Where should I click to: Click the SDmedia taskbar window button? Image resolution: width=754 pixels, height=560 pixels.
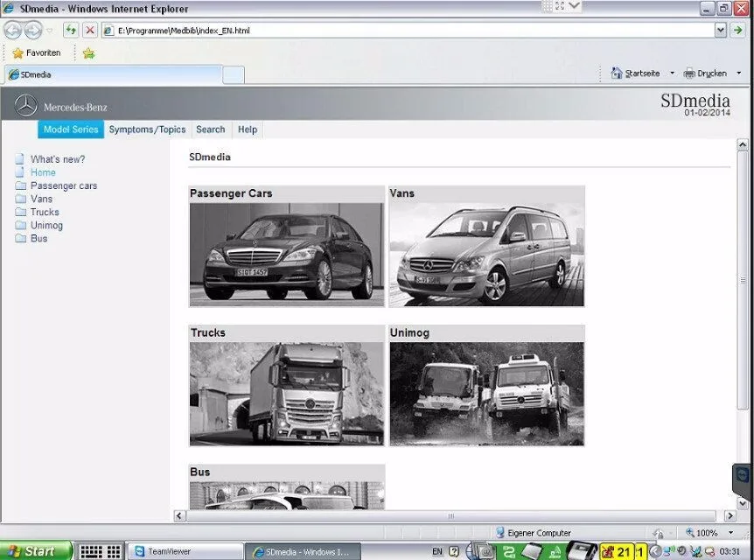coord(303,552)
